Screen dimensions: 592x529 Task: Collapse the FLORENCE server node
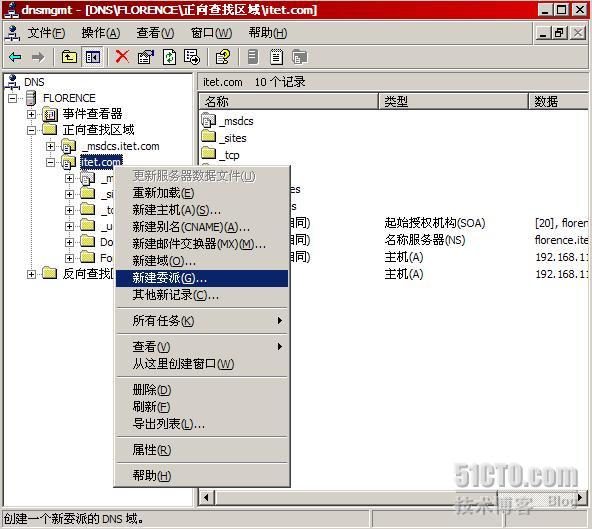(13, 99)
